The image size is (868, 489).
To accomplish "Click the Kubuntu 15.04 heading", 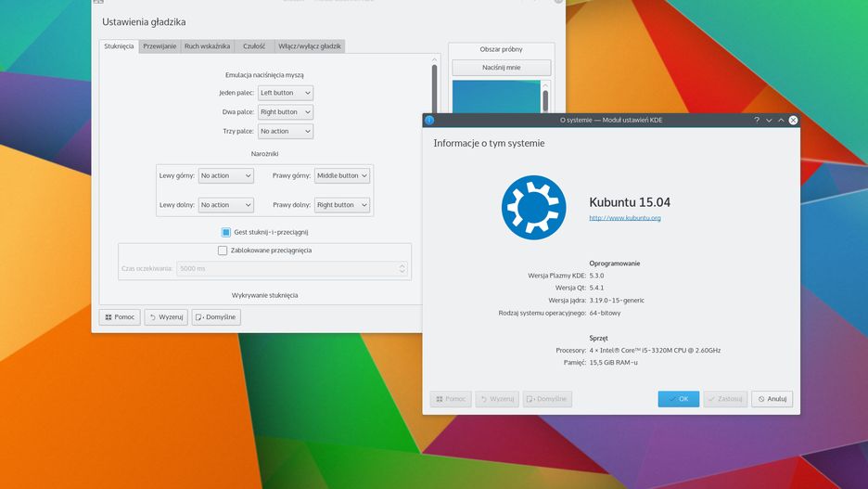I will coord(630,202).
